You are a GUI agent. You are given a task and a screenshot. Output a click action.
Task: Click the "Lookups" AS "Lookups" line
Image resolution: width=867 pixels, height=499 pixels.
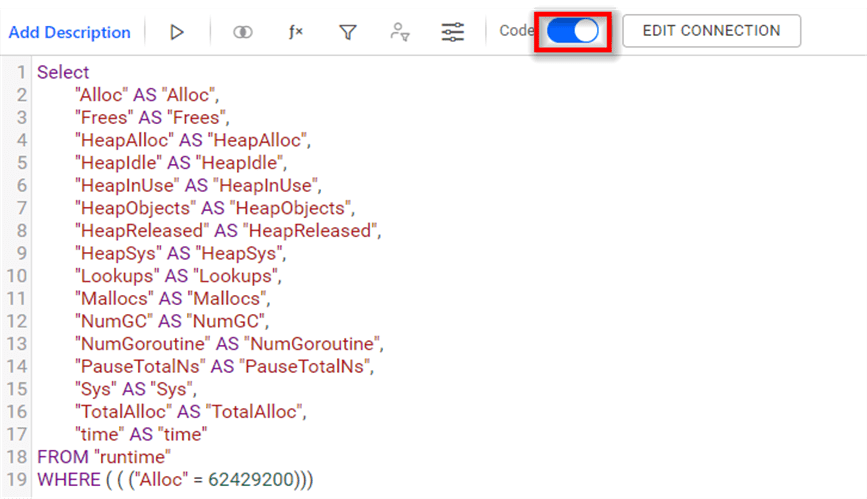tap(178, 276)
